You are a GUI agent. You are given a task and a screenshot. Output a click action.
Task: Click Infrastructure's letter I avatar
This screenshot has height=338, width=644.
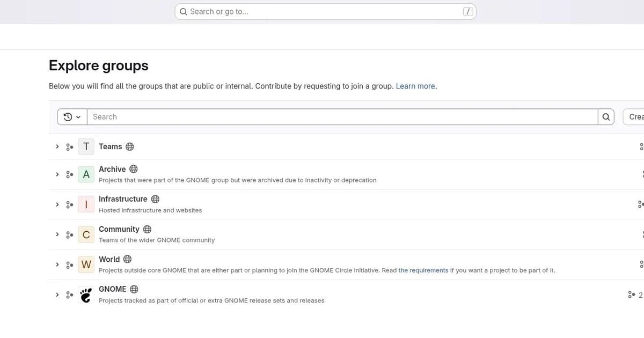point(86,204)
